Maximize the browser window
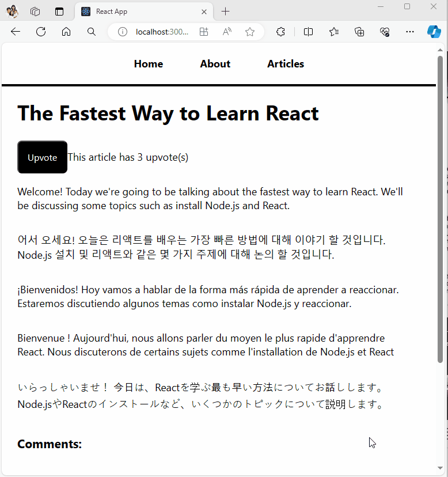448x477 pixels. pos(407,7)
